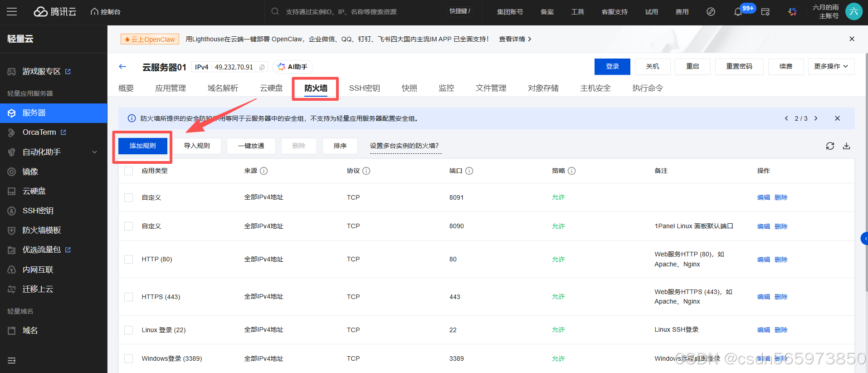Open 防火墙模板 in the sidebar
Image resolution: width=868 pixels, height=373 pixels.
point(54,230)
